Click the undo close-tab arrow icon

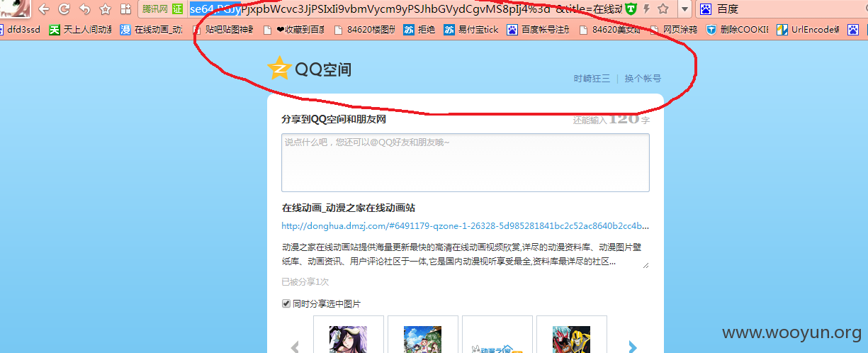pos(85,9)
